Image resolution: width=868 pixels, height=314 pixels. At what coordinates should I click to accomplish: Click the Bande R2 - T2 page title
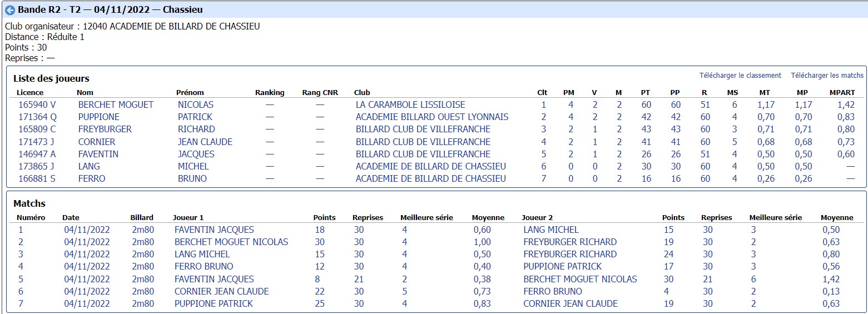[x=110, y=9]
